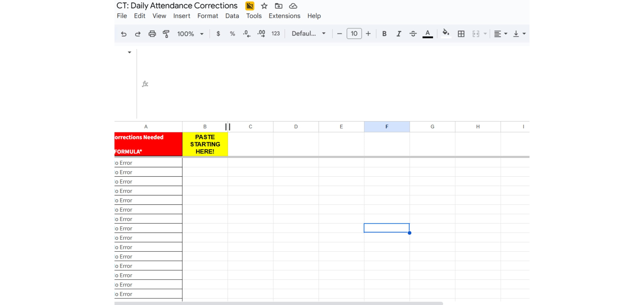The width and height of the screenshot is (644, 305).
Task: Check cloud save status icon
Action: 293,6
